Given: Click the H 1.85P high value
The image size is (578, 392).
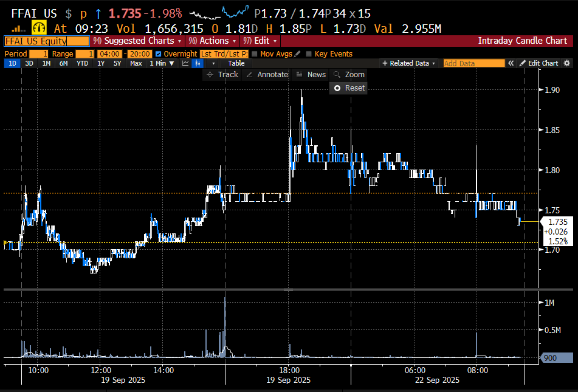Looking at the screenshot, I should pyautogui.click(x=289, y=29).
